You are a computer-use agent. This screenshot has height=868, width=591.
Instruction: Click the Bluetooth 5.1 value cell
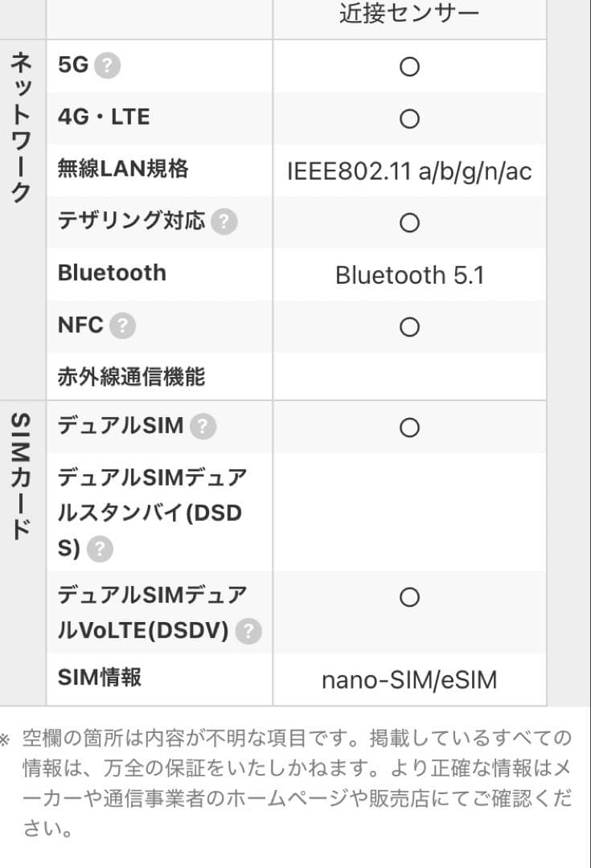pyautogui.click(x=409, y=276)
